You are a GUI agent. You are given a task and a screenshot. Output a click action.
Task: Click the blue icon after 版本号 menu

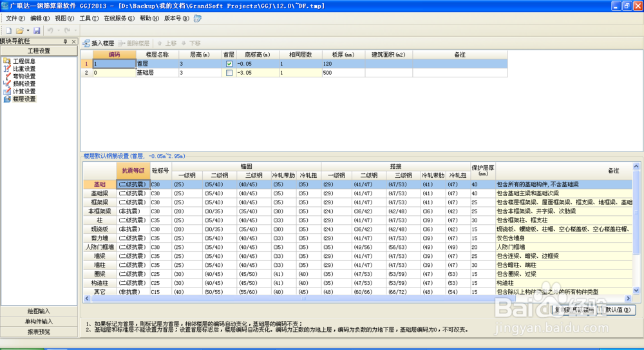click(198, 19)
